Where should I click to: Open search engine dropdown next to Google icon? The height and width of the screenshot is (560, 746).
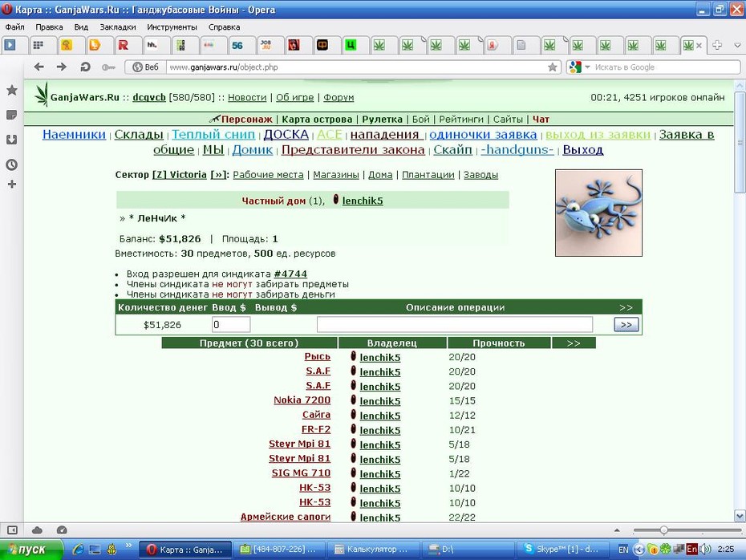tap(587, 67)
